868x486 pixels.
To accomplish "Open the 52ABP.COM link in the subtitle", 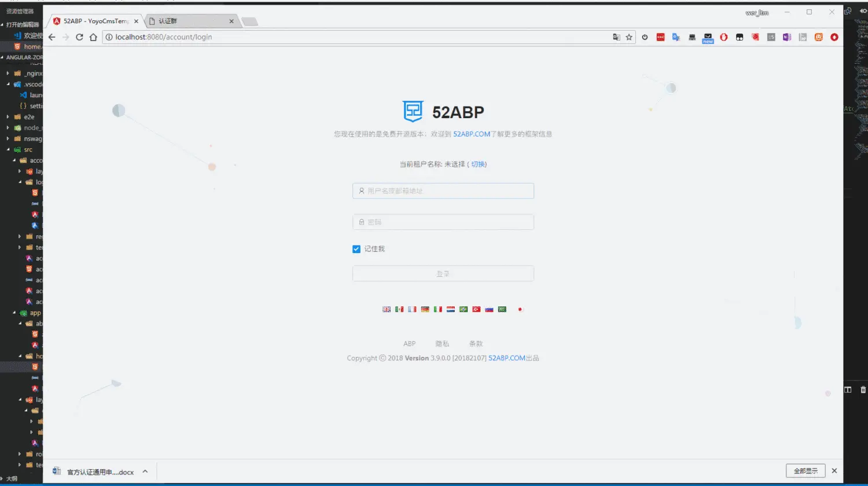I will 472,134.
